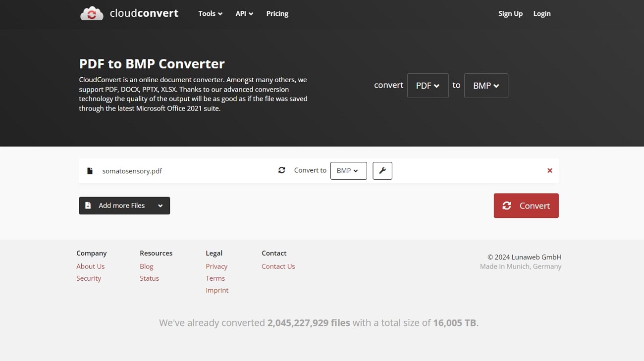This screenshot has width=644, height=361.
Task: Click the Legal footer heading
Action: [x=214, y=253]
